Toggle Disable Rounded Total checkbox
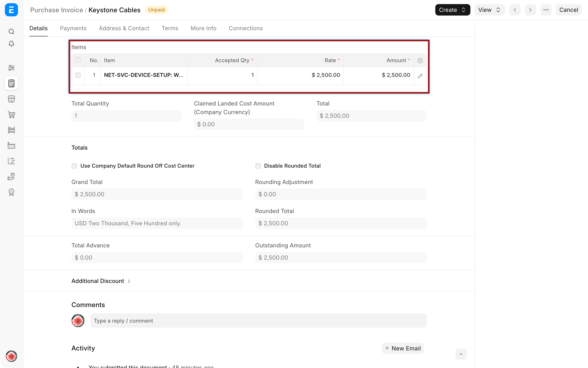Image resolution: width=588 pixels, height=368 pixels. coord(258,166)
